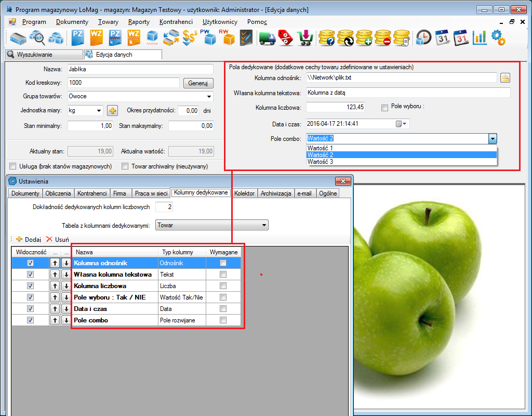Open the shopping cart toolbar icon
Viewport: 532px width, 416px height.
click(x=304, y=37)
